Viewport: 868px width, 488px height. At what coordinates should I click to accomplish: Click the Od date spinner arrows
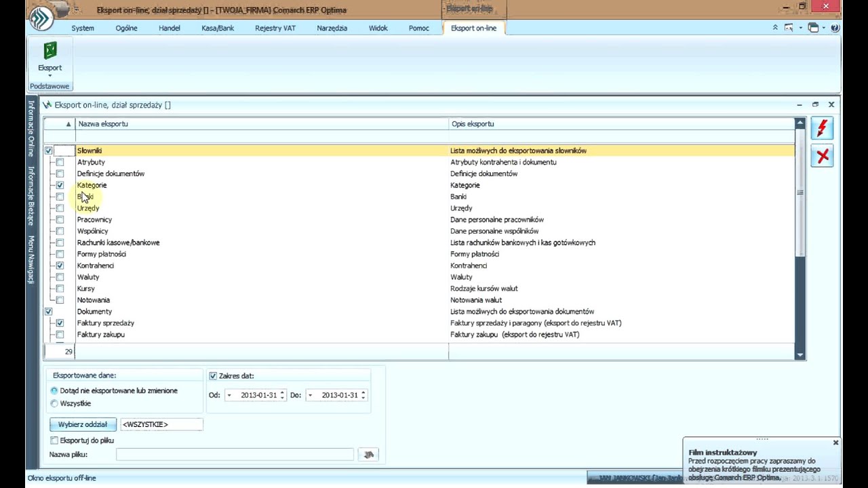click(x=282, y=395)
